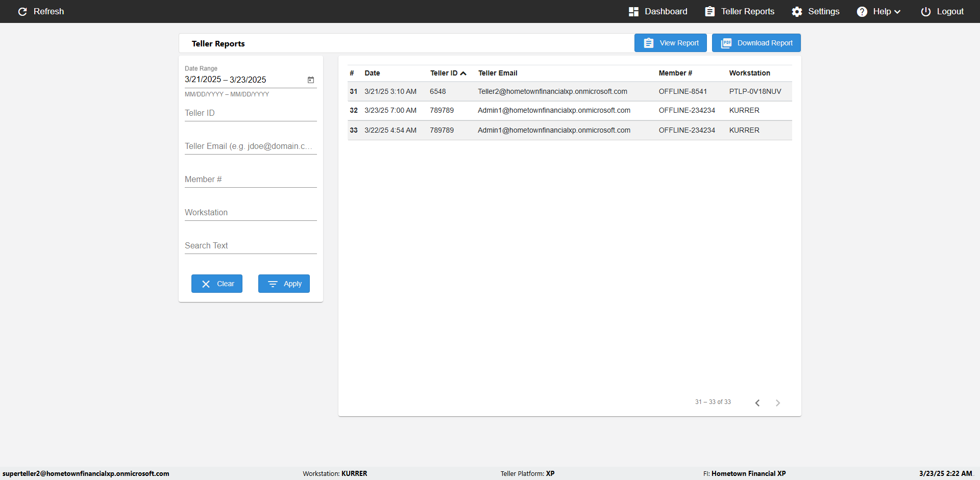The height and width of the screenshot is (480, 980).
Task: Sort by the Date column header
Action: (372, 73)
